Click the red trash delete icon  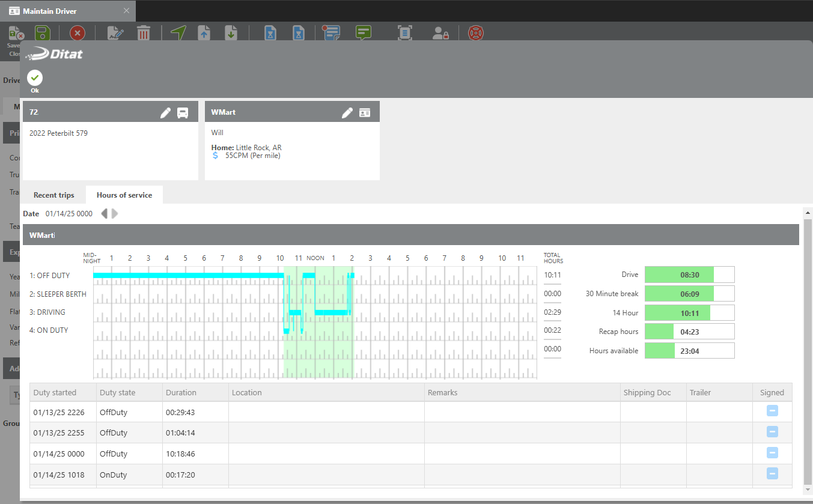pos(144,33)
